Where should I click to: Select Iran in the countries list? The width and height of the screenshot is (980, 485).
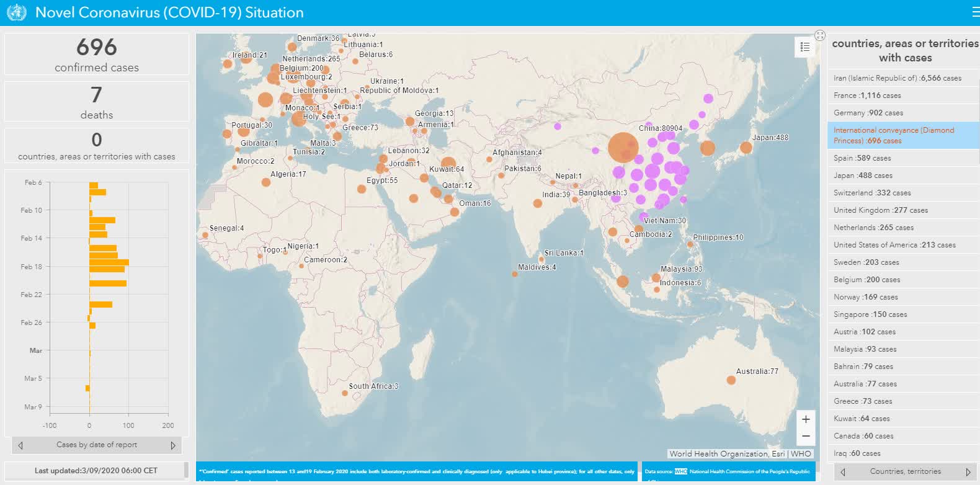coord(897,78)
